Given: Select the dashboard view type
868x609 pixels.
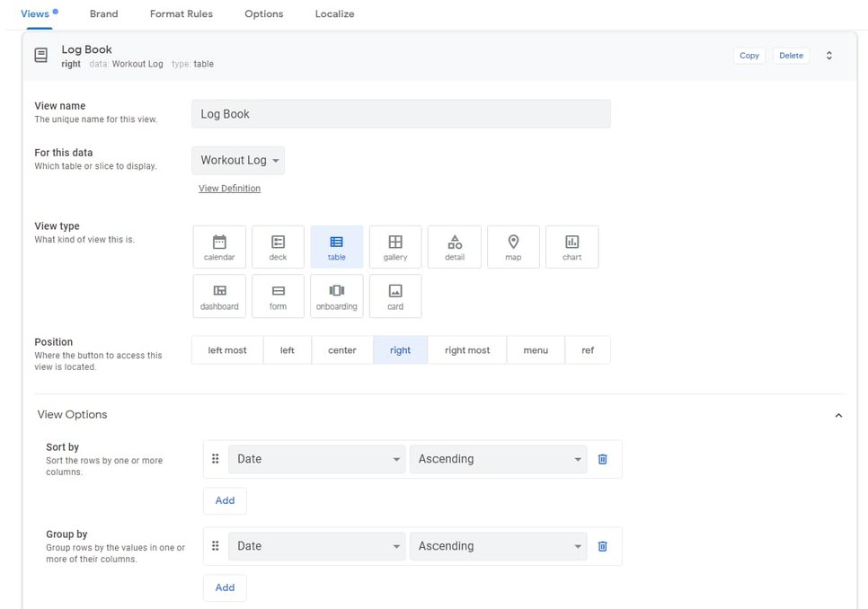Looking at the screenshot, I should [x=219, y=296].
